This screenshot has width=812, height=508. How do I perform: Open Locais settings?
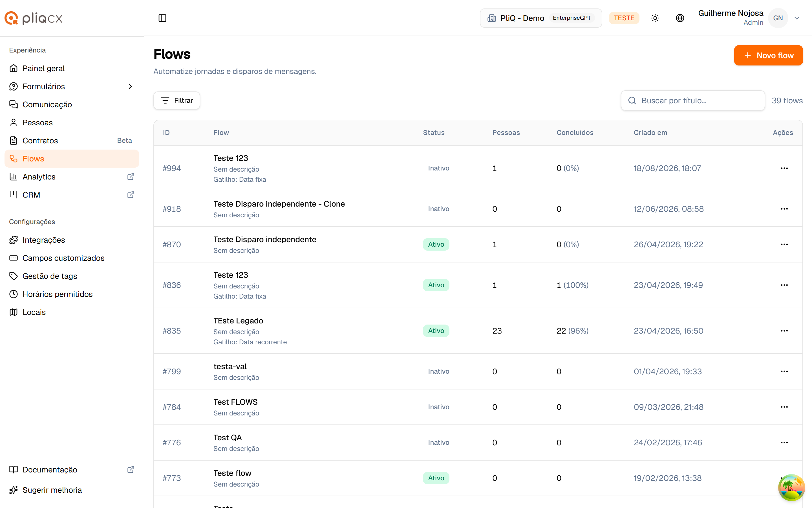[x=72, y=312]
